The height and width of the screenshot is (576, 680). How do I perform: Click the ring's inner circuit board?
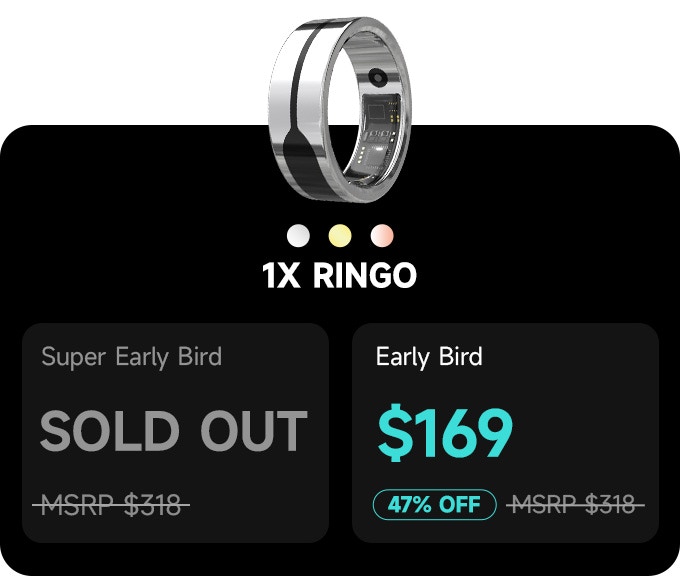pos(377,130)
